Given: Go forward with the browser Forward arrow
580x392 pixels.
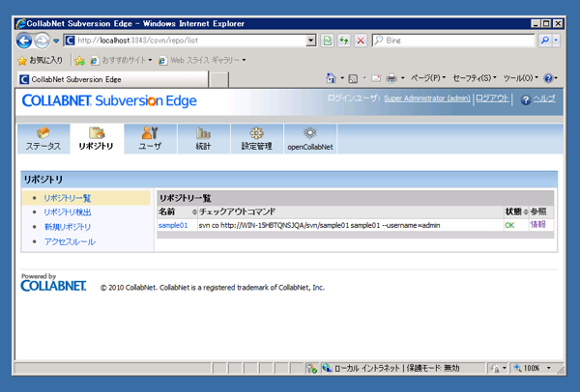Looking at the screenshot, I should point(42,41).
